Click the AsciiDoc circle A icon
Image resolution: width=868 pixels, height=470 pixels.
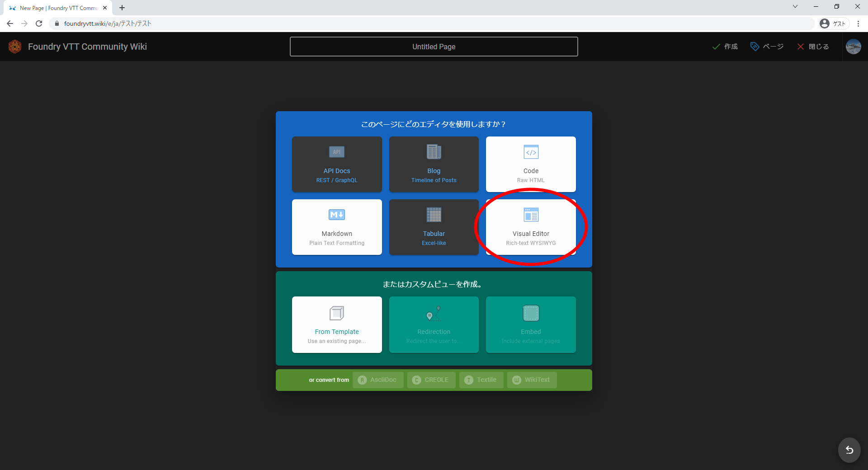(362, 380)
